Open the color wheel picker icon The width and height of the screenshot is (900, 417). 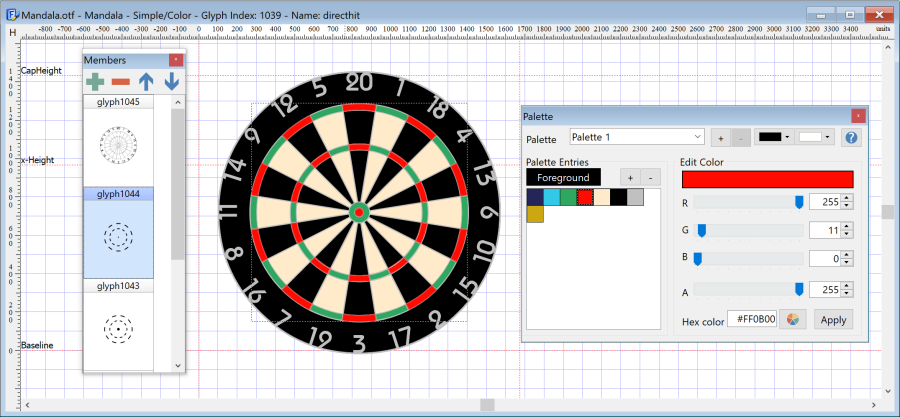coord(793,319)
